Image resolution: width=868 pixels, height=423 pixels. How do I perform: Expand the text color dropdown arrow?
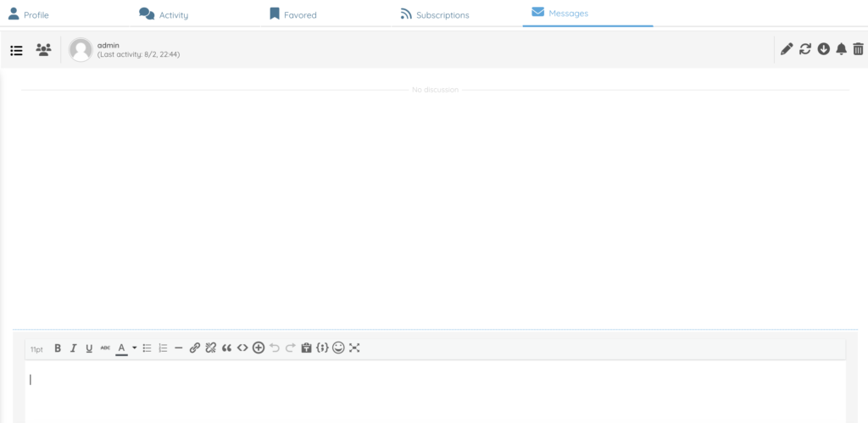[x=134, y=348]
